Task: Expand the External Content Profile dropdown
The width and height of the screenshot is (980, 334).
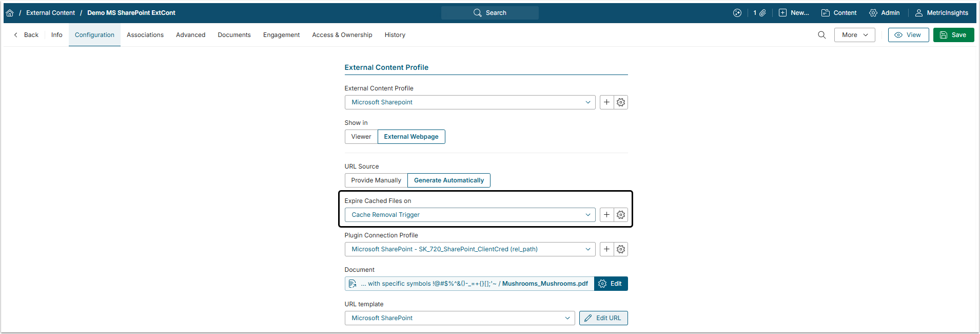Action: point(469,102)
